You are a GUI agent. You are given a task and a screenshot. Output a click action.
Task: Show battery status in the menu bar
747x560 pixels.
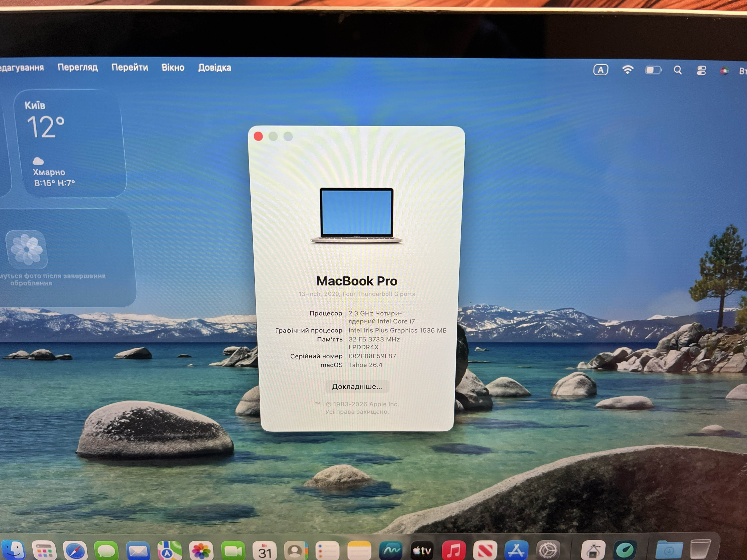click(653, 70)
